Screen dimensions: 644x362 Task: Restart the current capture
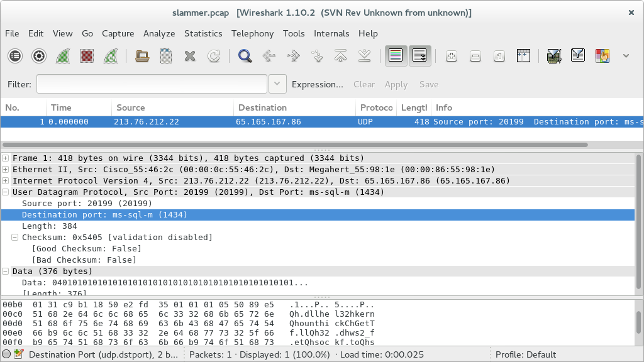pos(111,56)
